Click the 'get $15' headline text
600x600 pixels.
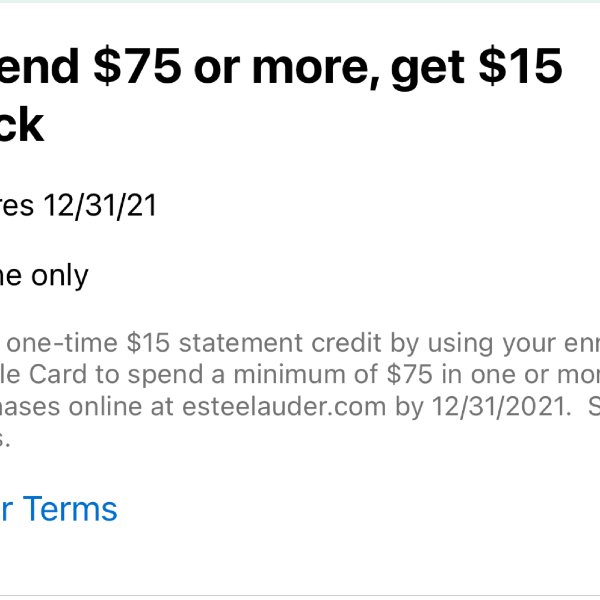(x=476, y=66)
